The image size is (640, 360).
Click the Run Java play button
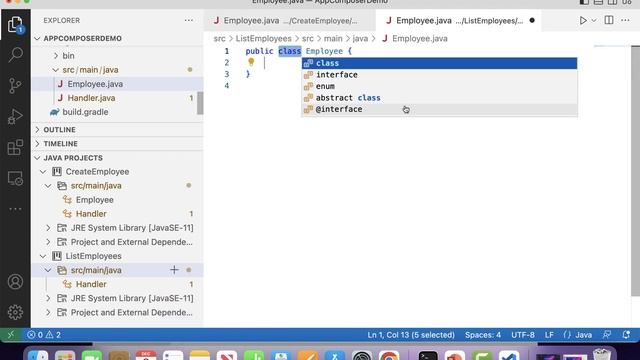point(583,20)
